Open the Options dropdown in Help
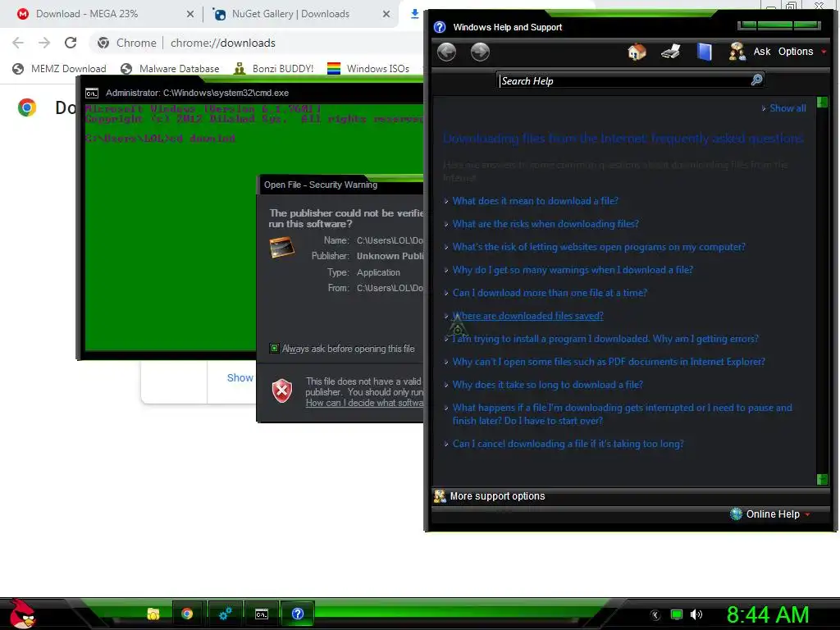 (x=802, y=52)
